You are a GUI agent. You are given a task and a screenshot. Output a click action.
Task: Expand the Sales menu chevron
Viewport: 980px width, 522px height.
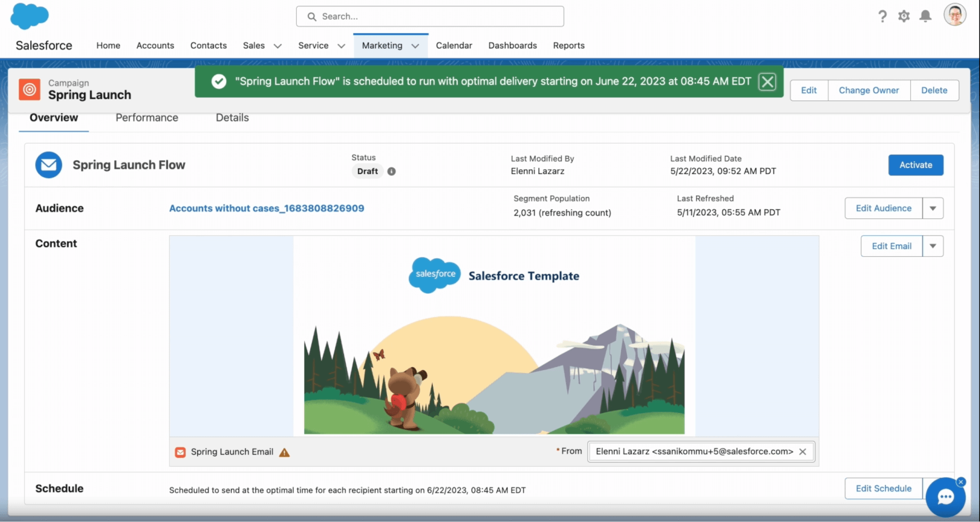pyautogui.click(x=278, y=46)
